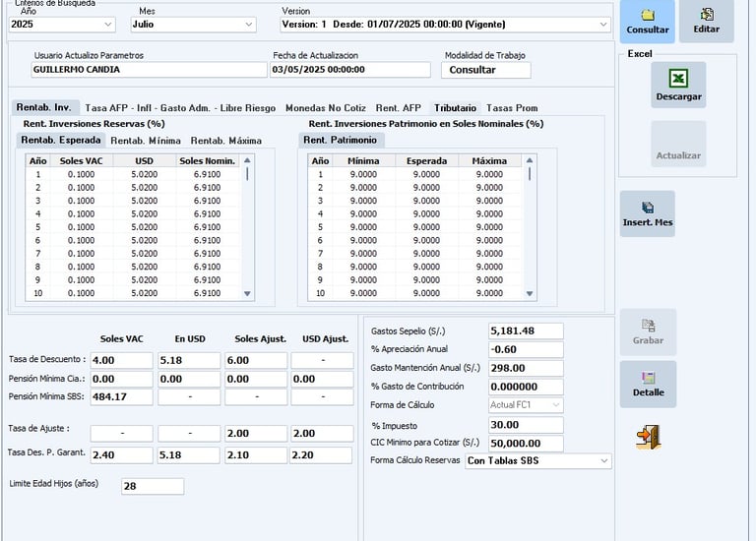Click the Gasto Mantención Anual field
Viewport: 756px width, 541px height.
pos(526,369)
